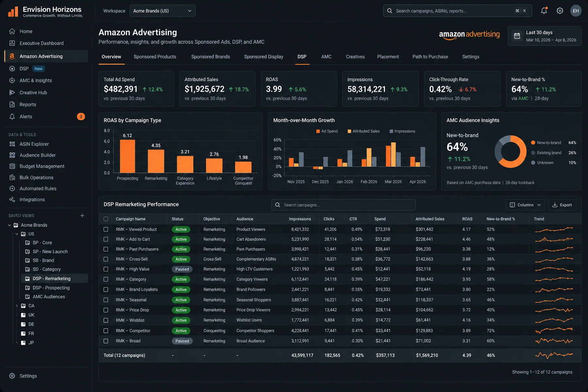588x392 pixels.
Task: Open the Creatives tab
Action: point(355,57)
